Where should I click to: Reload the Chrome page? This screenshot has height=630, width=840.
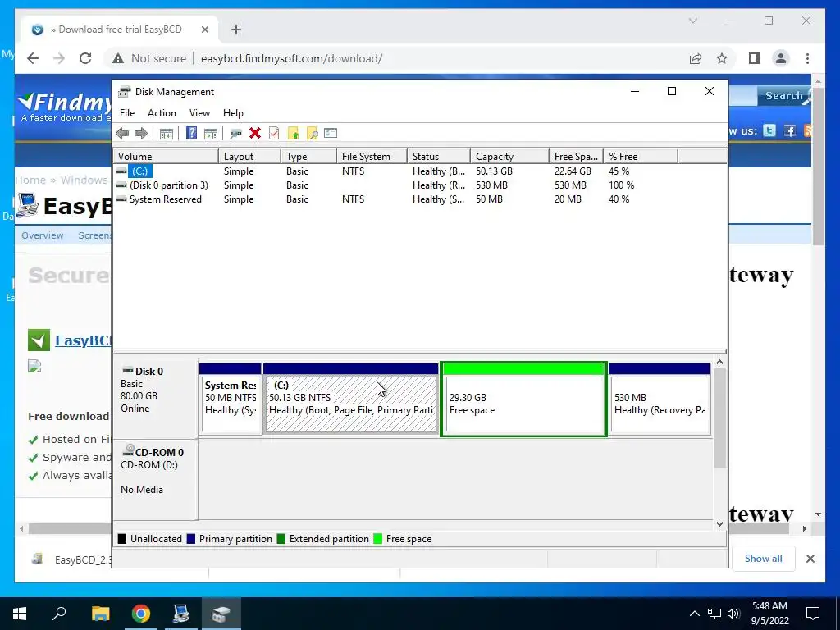[x=85, y=58]
